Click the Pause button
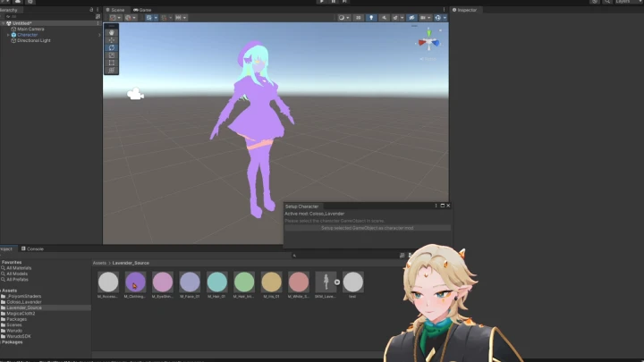644x362 pixels. 333,2
